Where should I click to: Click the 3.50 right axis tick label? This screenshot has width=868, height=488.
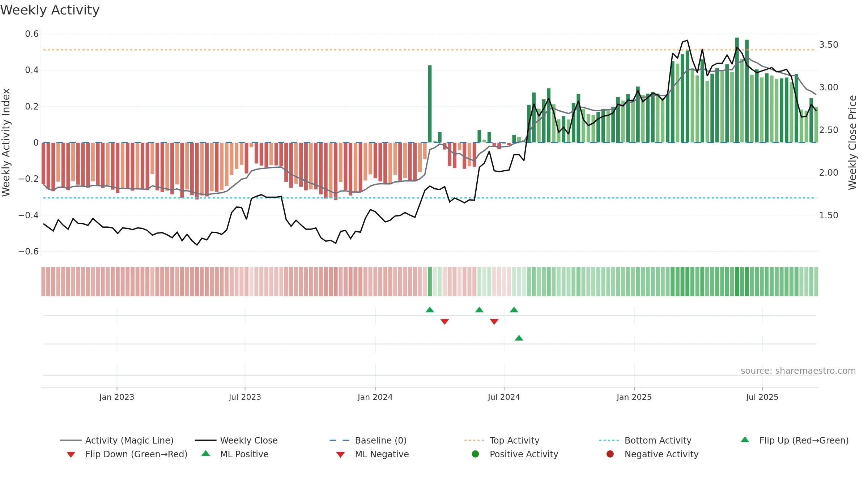pos(829,45)
